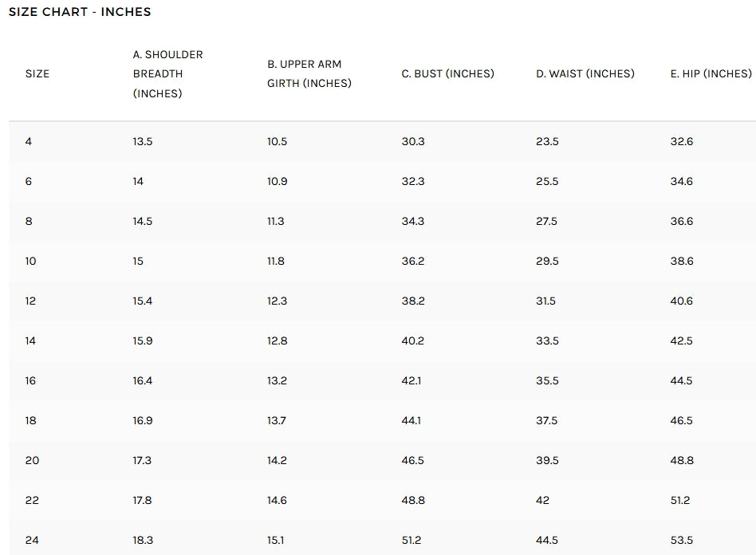Select the size 24 row label

(32, 540)
